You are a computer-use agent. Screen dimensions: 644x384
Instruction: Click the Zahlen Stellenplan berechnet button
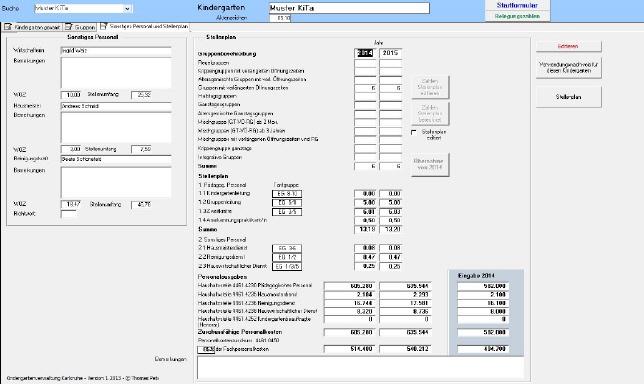(x=430, y=114)
